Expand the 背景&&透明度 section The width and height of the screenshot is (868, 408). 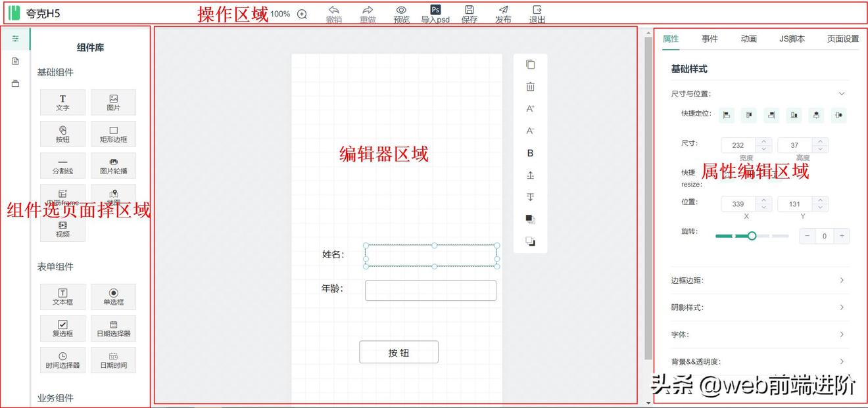(760, 361)
